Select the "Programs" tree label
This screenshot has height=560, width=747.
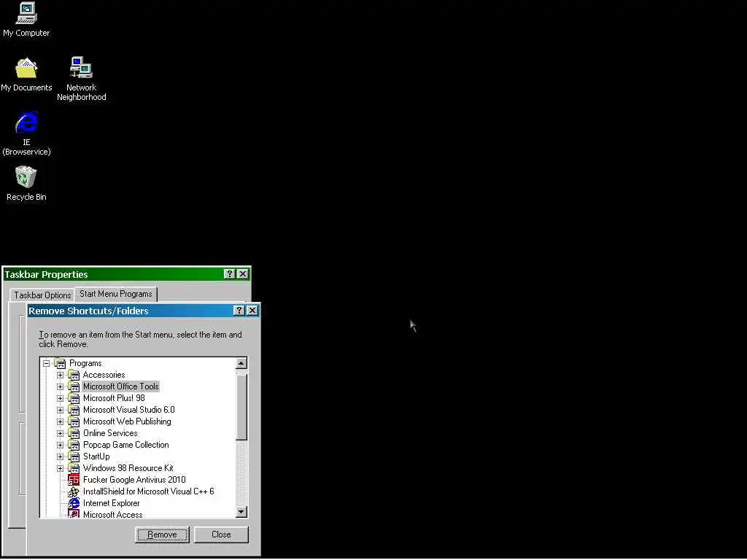click(x=85, y=363)
